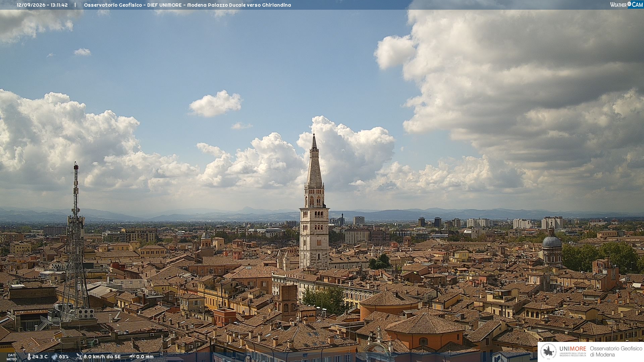The height and width of the screenshot is (362, 644).
Task: Click the thermometer temperature icon
Action: (29, 357)
